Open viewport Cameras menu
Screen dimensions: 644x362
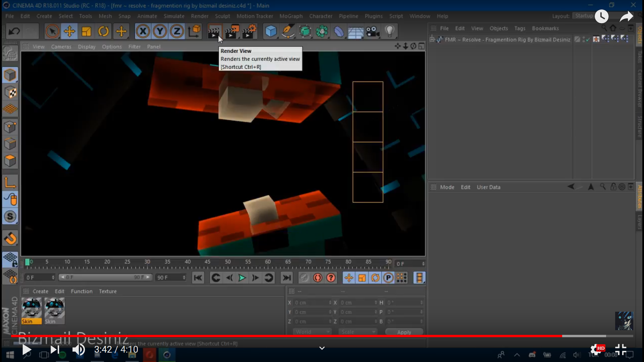pos(61,47)
